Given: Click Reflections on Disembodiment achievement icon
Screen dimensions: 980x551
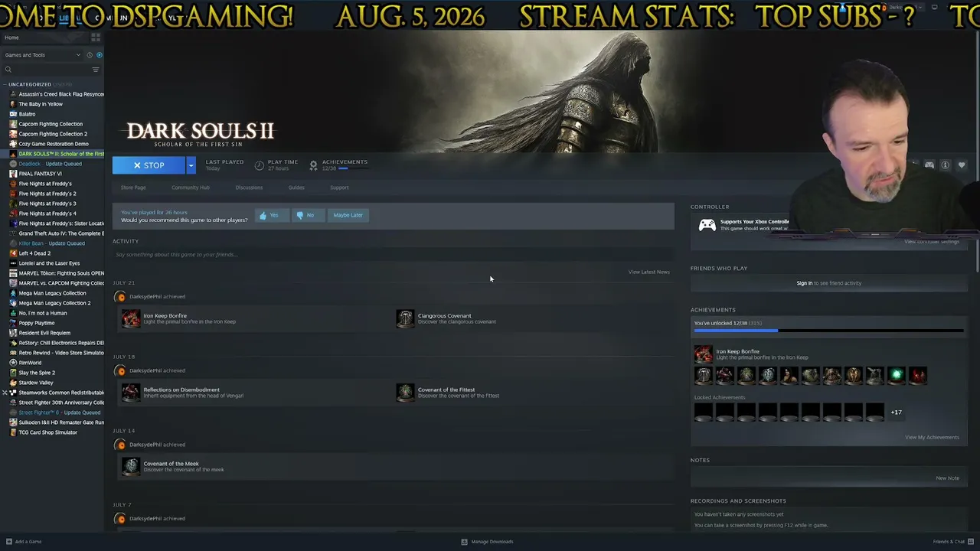Looking at the screenshot, I should pyautogui.click(x=131, y=393).
